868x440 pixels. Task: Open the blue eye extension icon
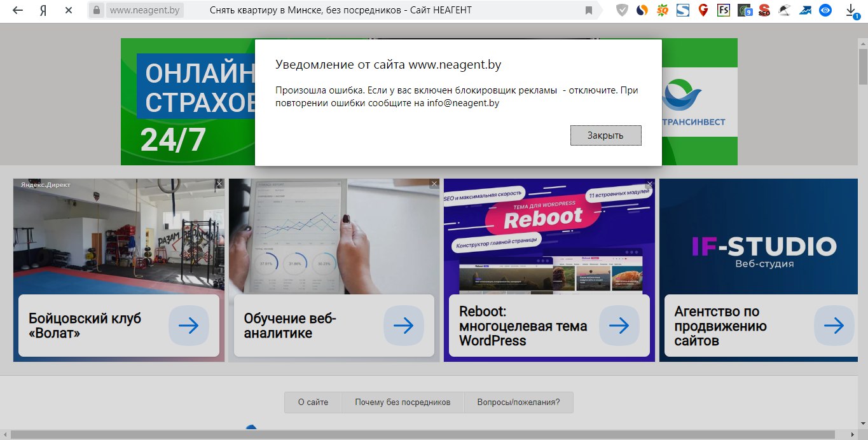(825, 10)
